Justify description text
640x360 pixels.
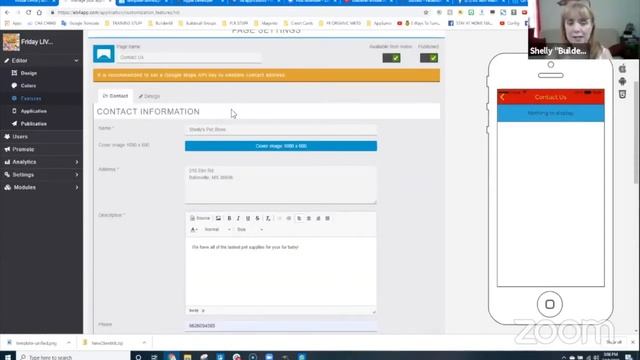click(x=327, y=218)
